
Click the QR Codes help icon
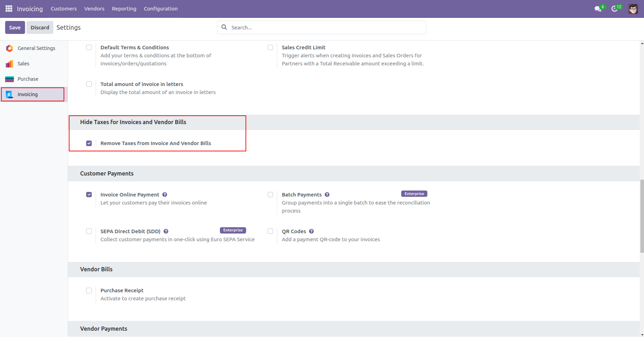(312, 231)
